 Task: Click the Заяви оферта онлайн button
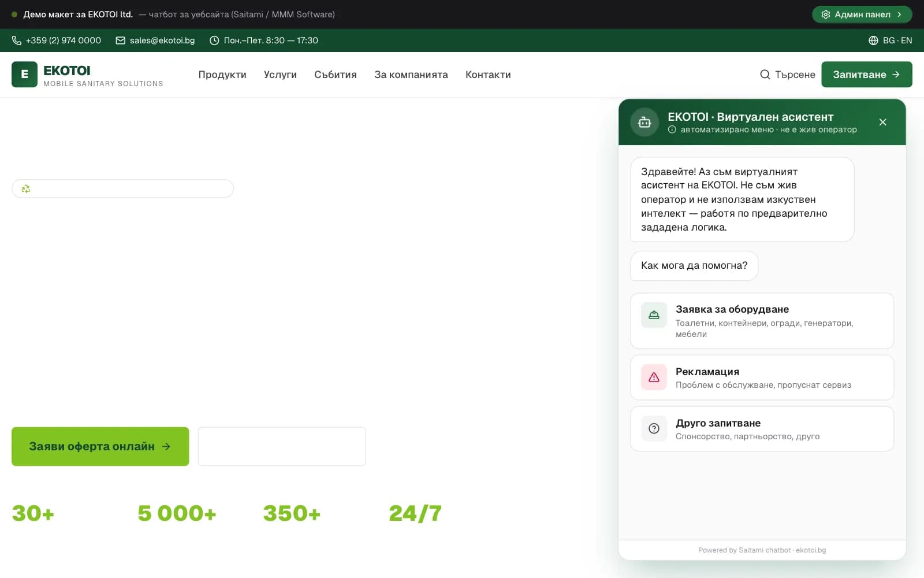pos(100,446)
